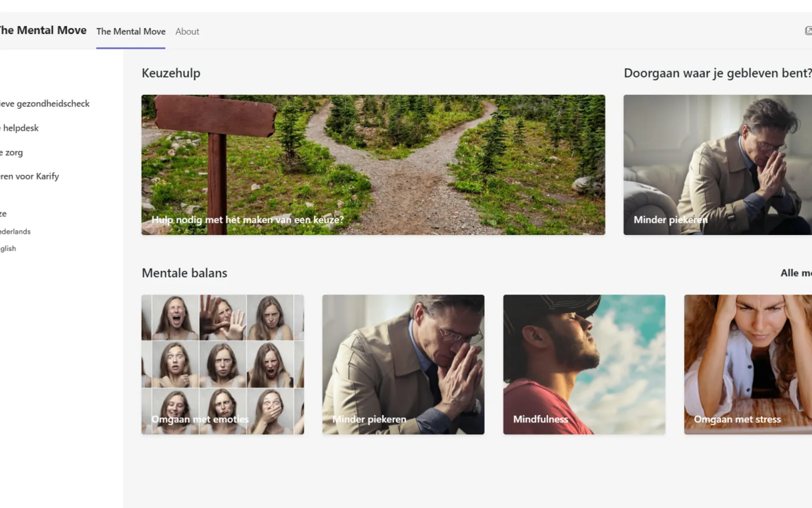Open the gezondheidscheck sidebar item
The height and width of the screenshot is (508, 812).
pyautogui.click(x=45, y=104)
